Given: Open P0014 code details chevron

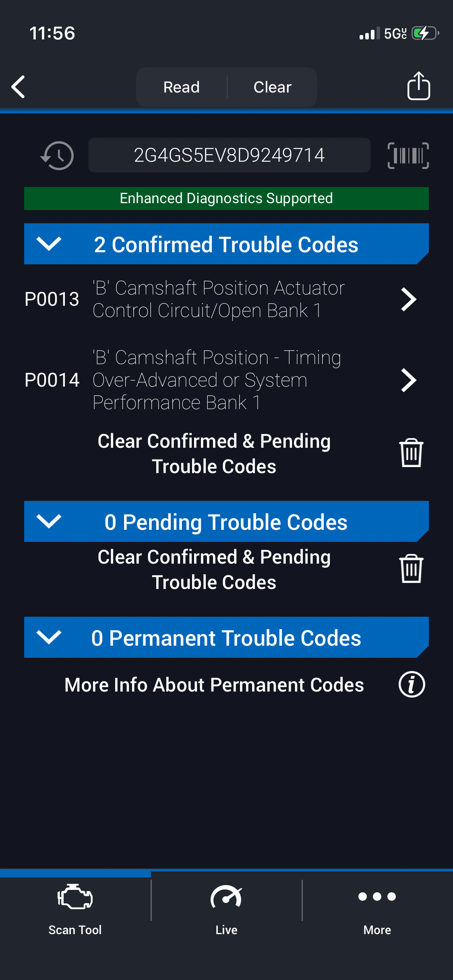Looking at the screenshot, I should (x=408, y=380).
